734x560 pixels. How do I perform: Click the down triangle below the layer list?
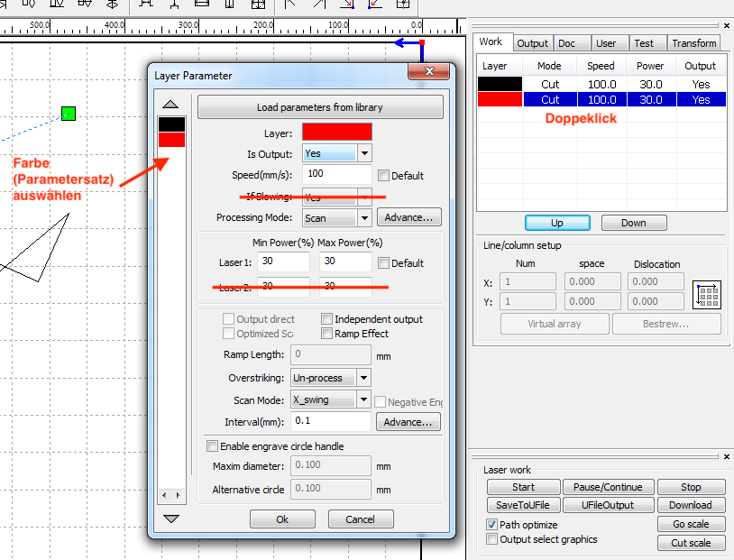[x=171, y=519]
